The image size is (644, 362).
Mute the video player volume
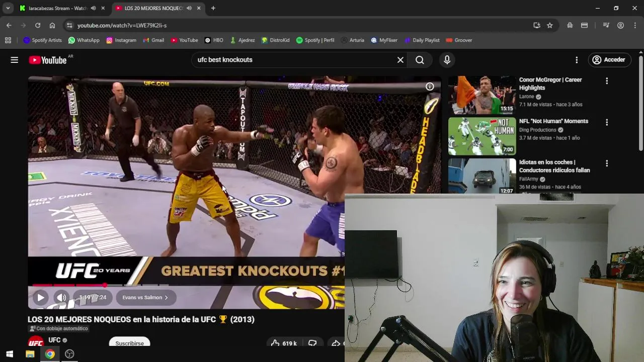pos(61,298)
